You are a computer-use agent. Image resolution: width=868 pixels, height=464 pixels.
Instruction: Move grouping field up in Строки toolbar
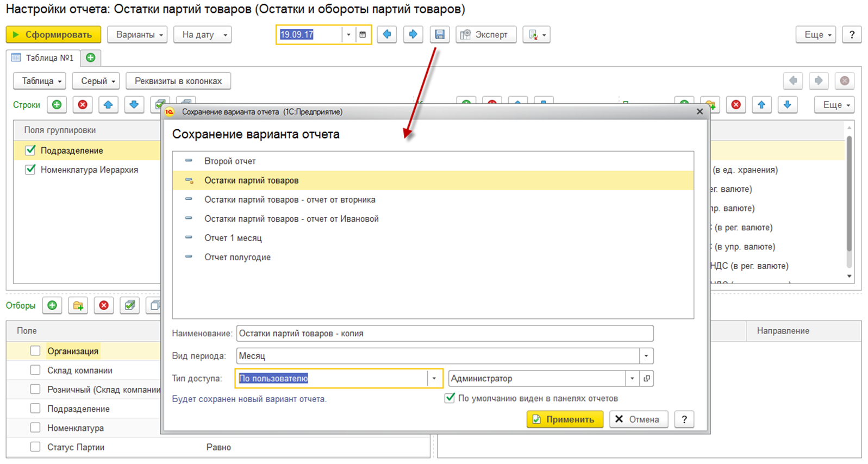coord(108,105)
